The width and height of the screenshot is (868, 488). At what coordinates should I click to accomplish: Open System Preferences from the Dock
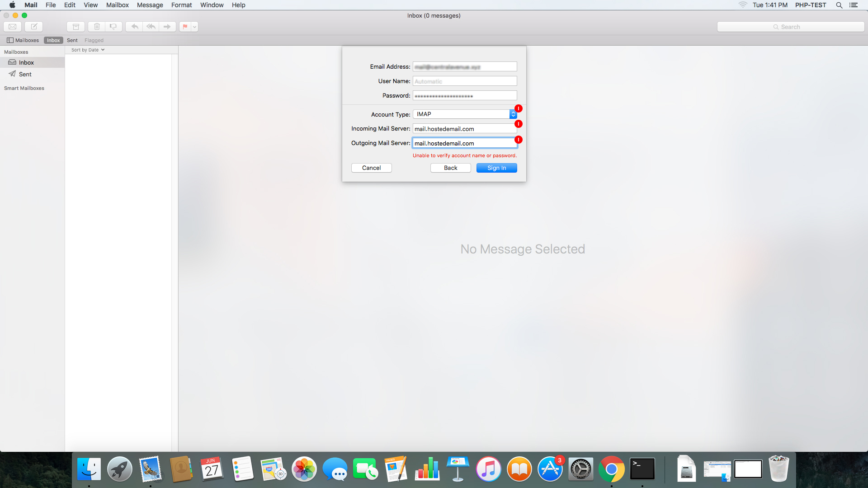pyautogui.click(x=580, y=469)
